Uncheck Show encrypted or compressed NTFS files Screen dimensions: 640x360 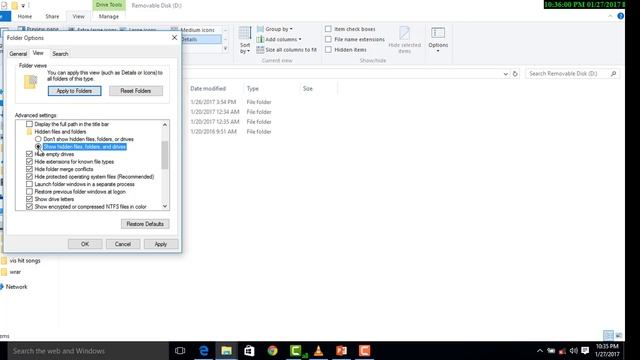[29, 207]
